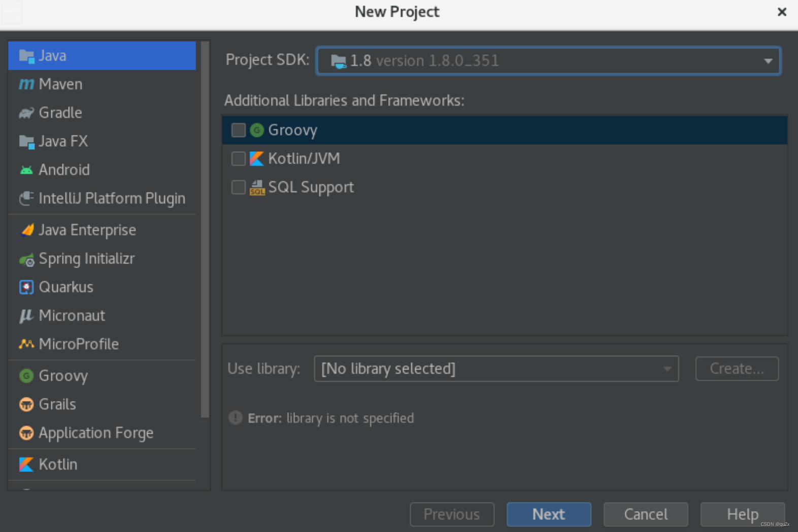Click the Gradle elephant icon
Image resolution: width=798 pixels, height=532 pixels.
(26, 112)
